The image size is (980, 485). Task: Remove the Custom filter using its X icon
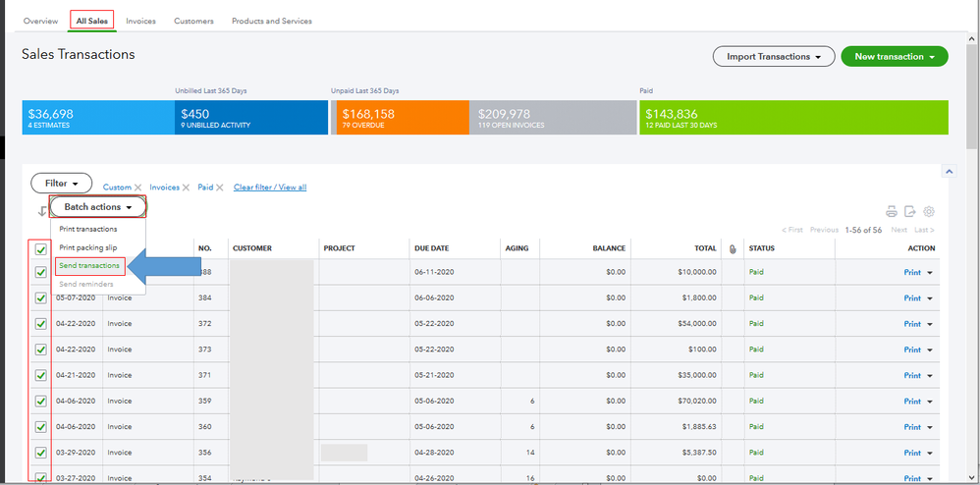138,188
